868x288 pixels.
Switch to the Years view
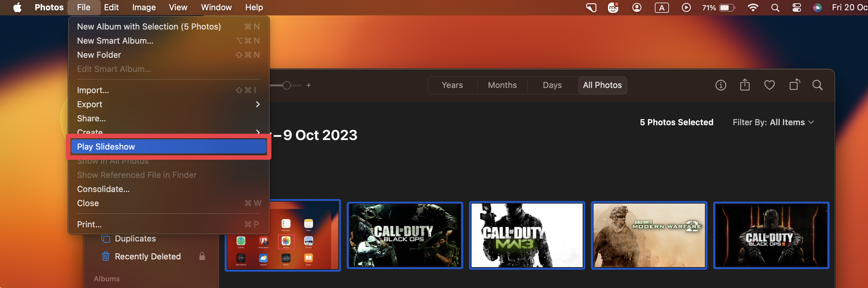(452, 85)
